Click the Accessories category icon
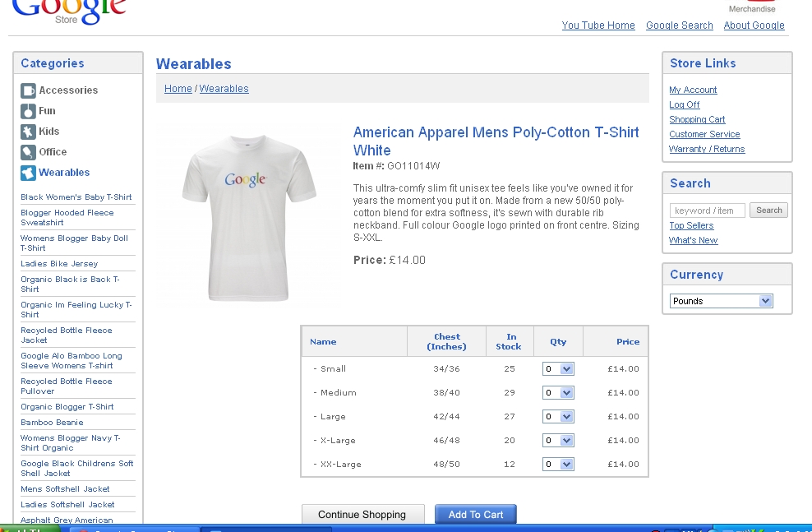The width and height of the screenshot is (812, 532). (28, 90)
